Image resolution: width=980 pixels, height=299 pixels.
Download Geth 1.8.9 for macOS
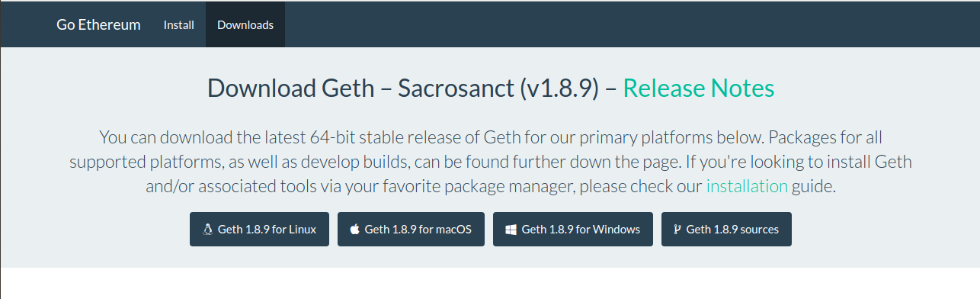[411, 229]
